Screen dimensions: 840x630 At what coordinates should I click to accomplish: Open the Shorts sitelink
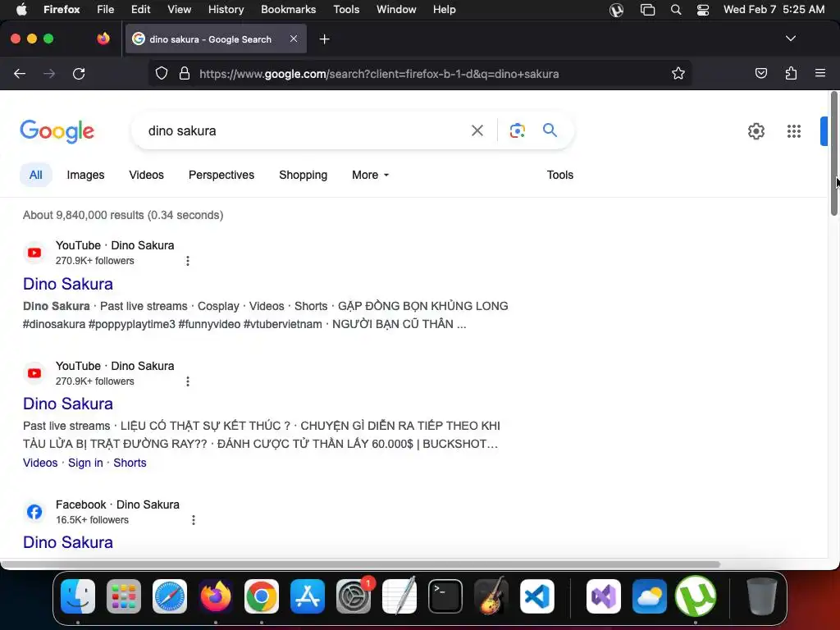pos(130,463)
